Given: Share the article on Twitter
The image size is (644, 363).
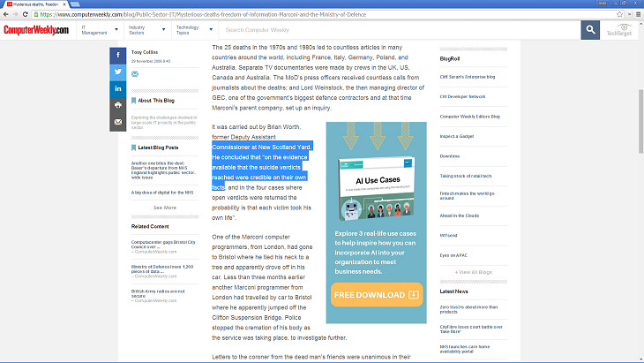Looking at the screenshot, I should point(118,72).
